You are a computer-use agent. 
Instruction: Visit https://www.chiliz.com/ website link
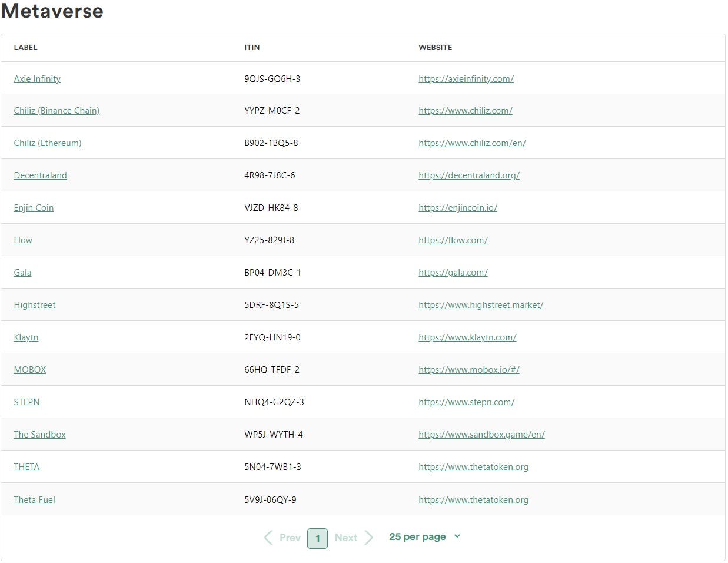466,111
